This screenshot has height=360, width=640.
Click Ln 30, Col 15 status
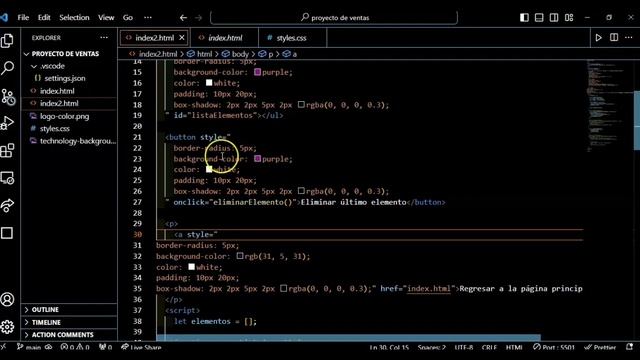pos(389,347)
